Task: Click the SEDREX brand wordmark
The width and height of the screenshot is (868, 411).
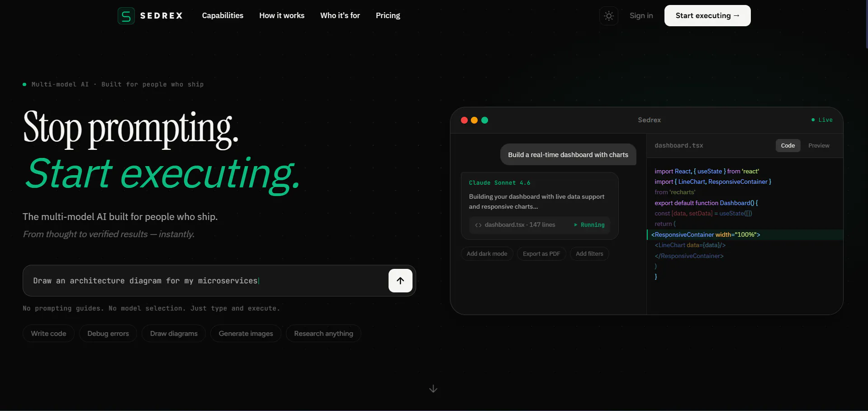Action: 161,16
